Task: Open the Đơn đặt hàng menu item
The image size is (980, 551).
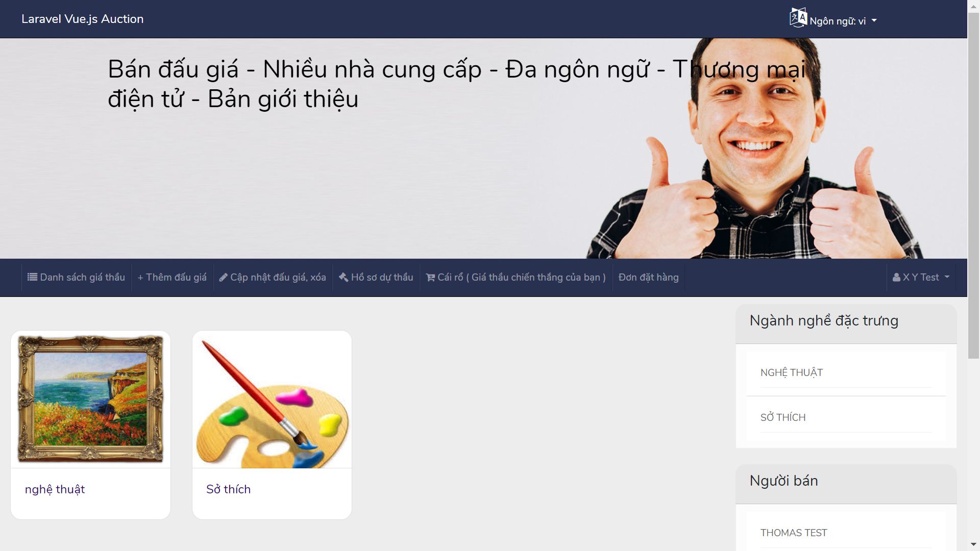Action: click(648, 277)
